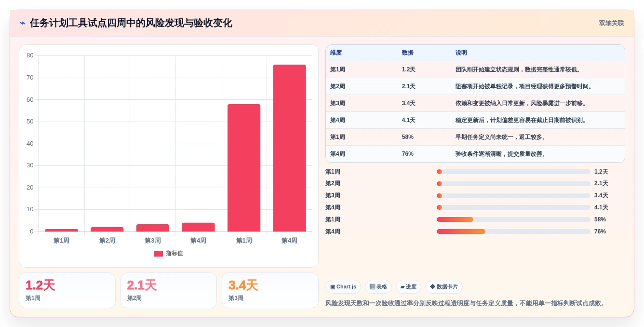
Task: Click table cell 76%
Action: point(408,154)
